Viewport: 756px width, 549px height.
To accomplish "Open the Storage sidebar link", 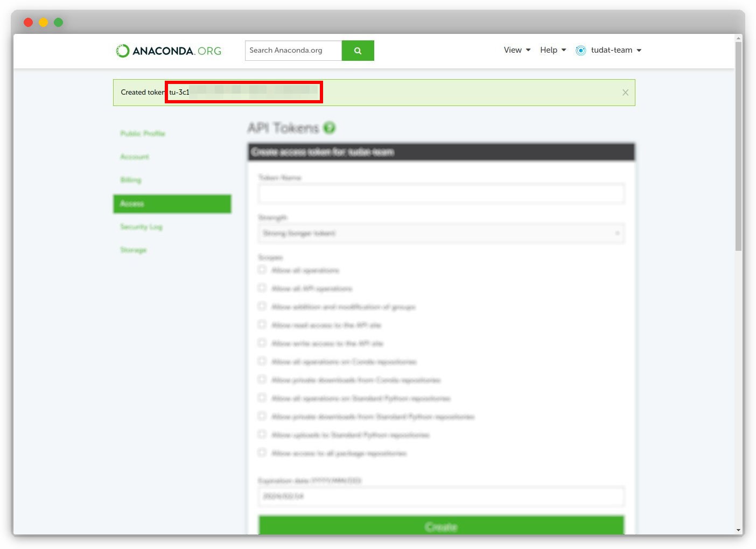I will [134, 250].
